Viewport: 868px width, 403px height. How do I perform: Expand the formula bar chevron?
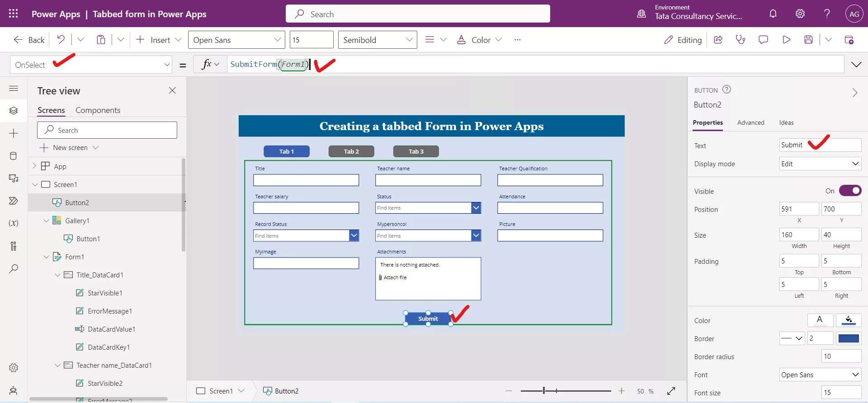pyautogui.click(x=856, y=65)
